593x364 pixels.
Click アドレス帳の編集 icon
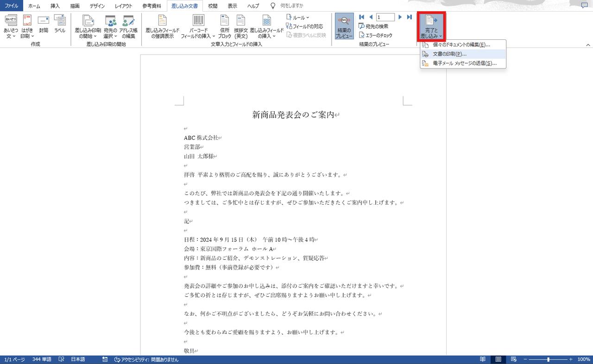[x=128, y=26]
